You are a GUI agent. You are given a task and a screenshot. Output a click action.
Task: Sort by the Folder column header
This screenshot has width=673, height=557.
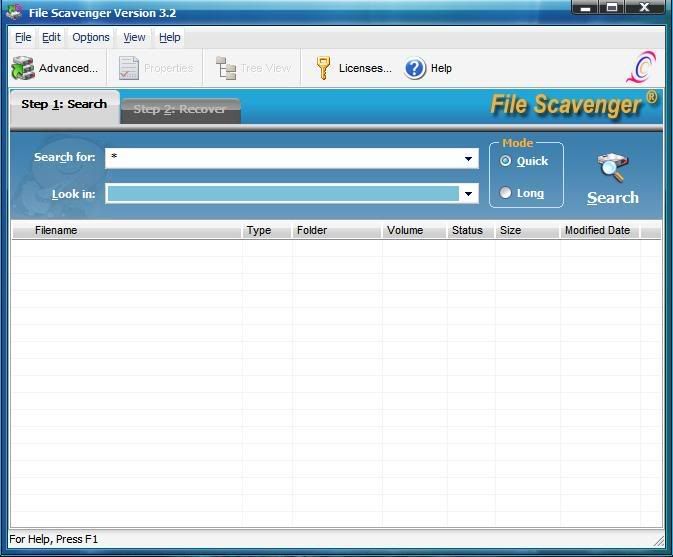coord(337,230)
